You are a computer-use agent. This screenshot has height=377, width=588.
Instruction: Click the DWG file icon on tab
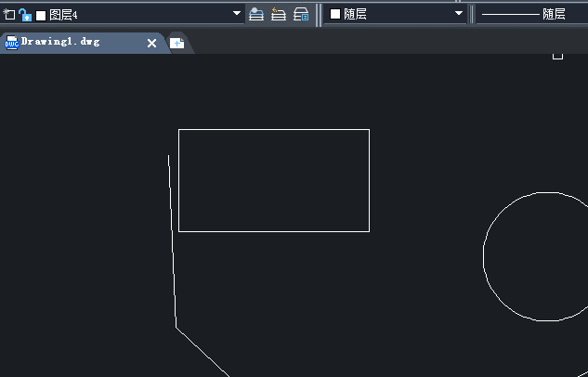point(12,43)
